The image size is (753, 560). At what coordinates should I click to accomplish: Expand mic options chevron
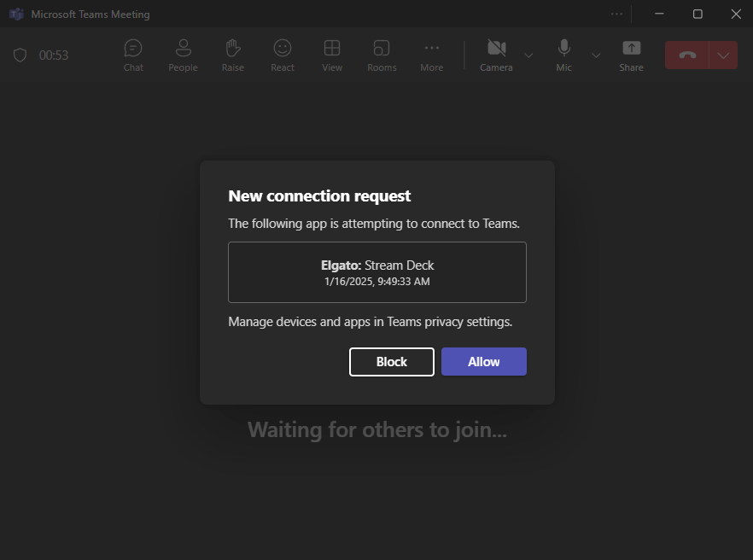(x=596, y=55)
